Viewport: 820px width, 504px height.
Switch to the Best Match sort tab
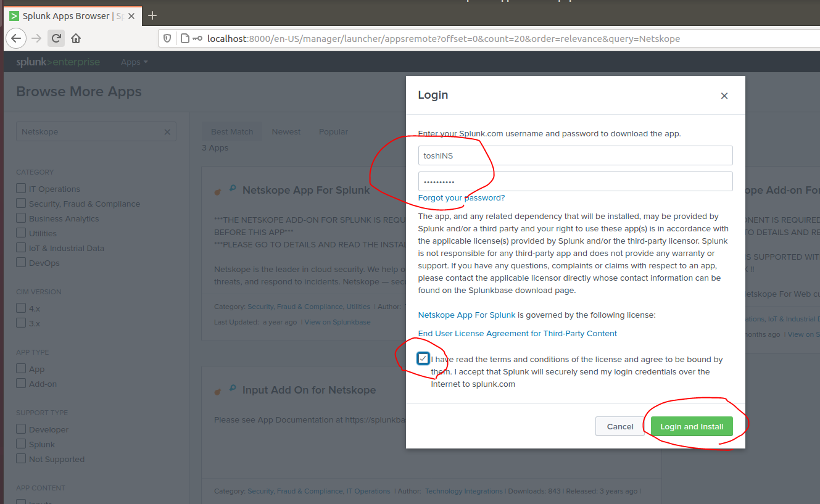click(232, 131)
